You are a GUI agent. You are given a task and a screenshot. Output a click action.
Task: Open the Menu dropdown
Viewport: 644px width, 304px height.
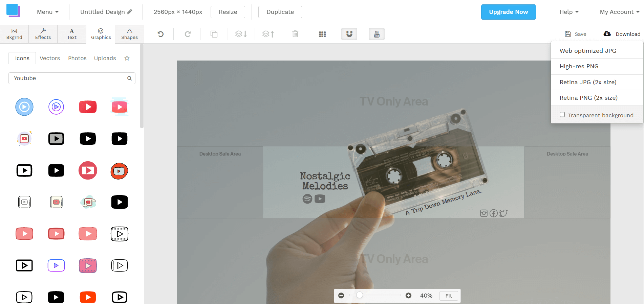pyautogui.click(x=48, y=12)
